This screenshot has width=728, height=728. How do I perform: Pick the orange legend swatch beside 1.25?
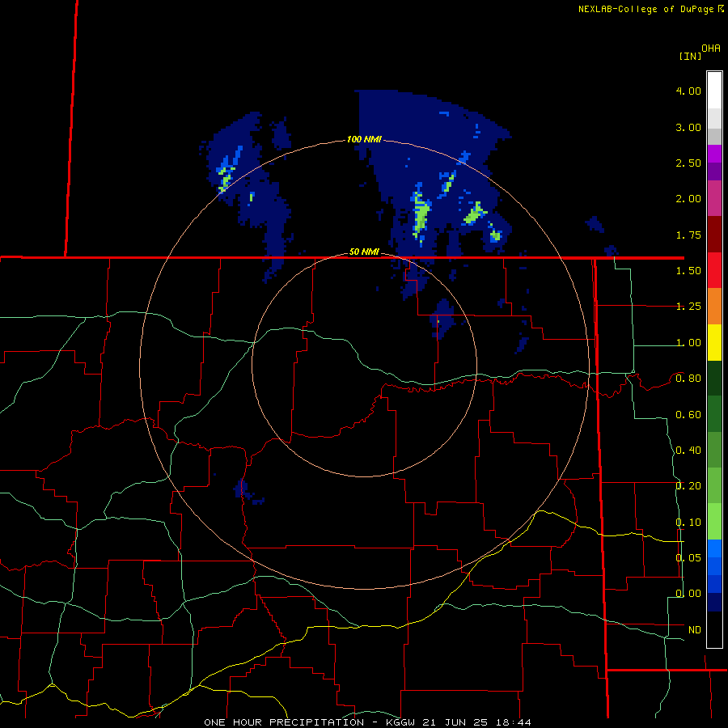[x=714, y=307]
